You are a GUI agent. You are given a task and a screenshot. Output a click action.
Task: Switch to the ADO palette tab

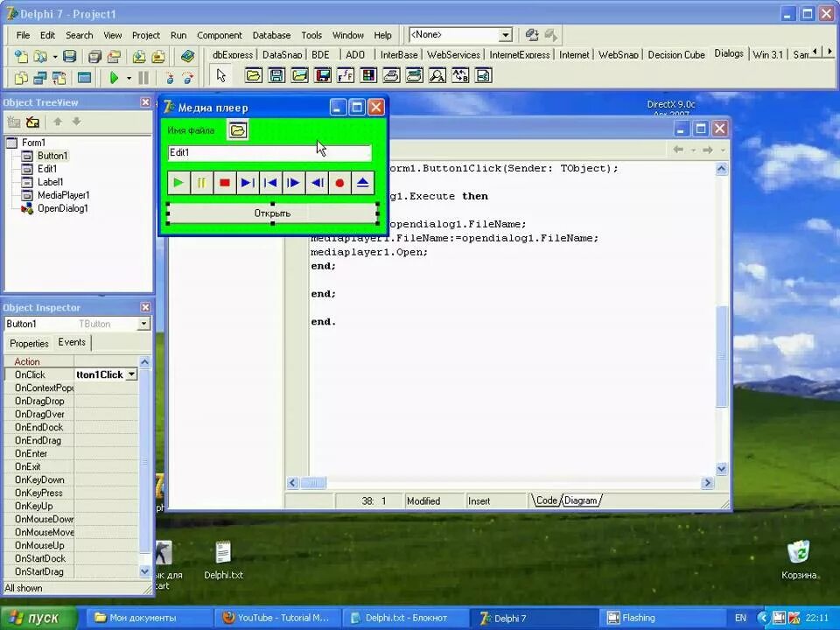[355, 54]
